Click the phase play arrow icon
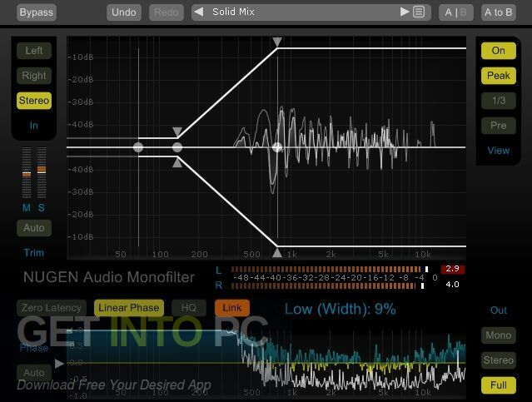This screenshot has width=532, height=402. (59, 364)
